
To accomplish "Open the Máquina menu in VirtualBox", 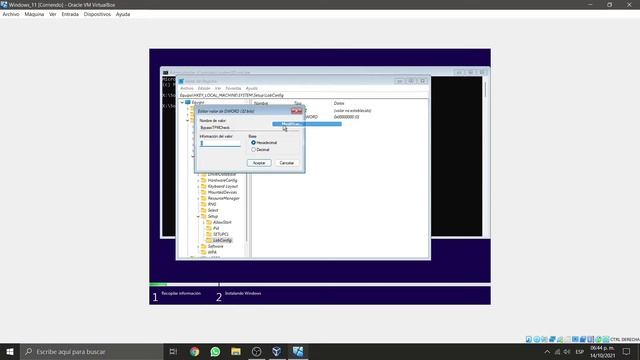I will (34, 14).
